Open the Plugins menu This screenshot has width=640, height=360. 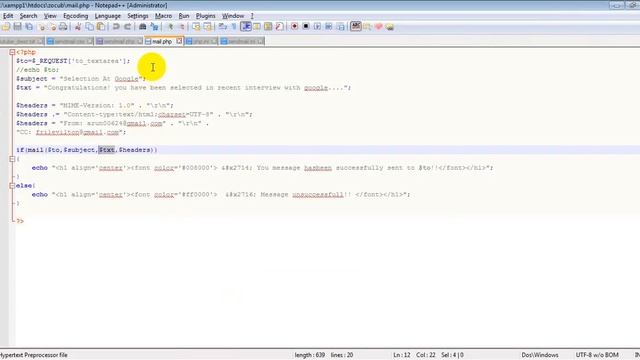[206, 16]
